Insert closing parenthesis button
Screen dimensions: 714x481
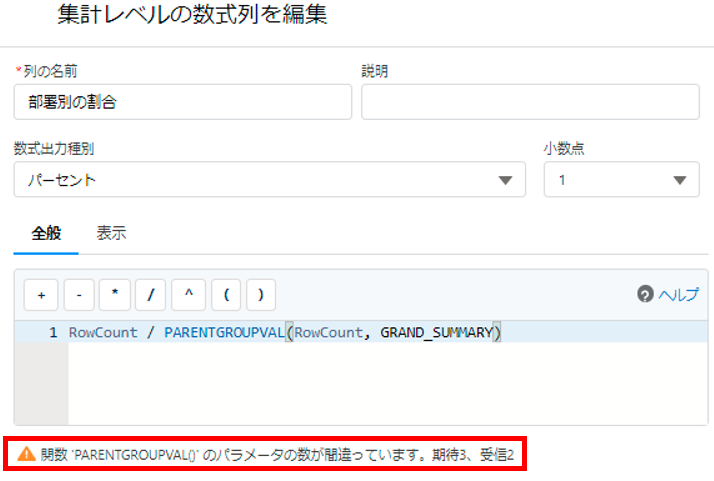(261, 295)
